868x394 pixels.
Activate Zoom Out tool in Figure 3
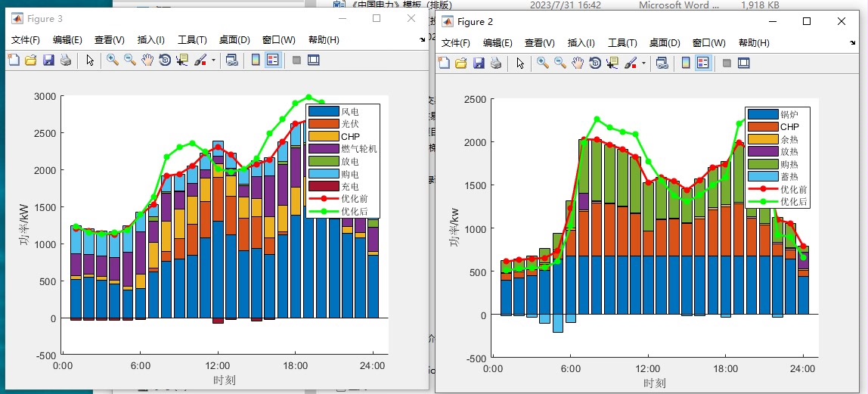pyautogui.click(x=130, y=60)
